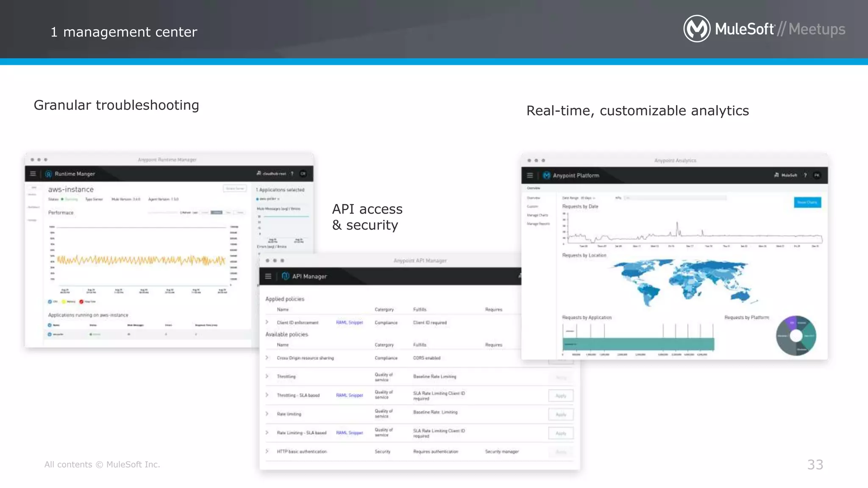Click the blue button in Analytics window
The width and height of the screenshot is (868, 488).
click(807, 202)
